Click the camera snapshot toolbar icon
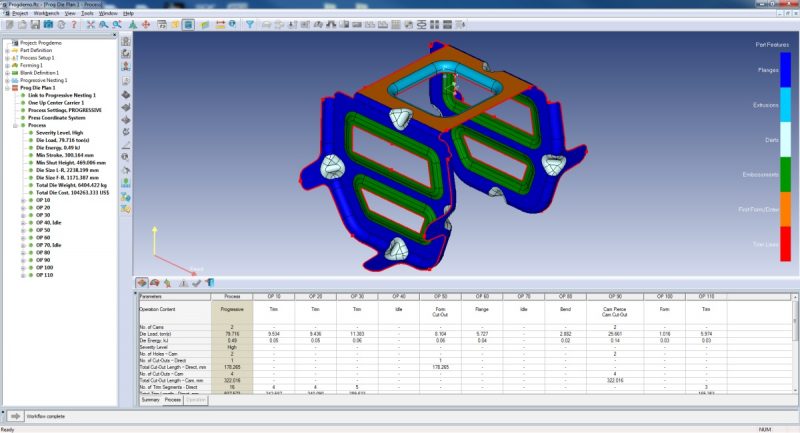 click(x=48, y=24)
